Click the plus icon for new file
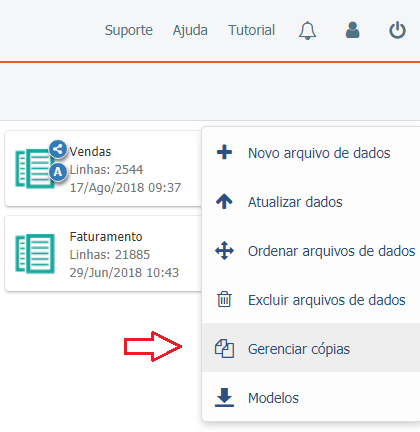This screenshot has height=432, width=420. (224, 152)
